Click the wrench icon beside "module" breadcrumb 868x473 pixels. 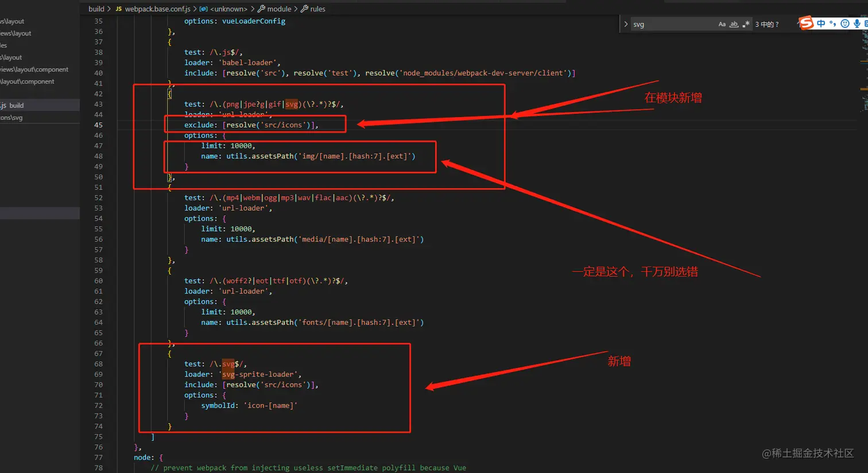click(261, 9)
